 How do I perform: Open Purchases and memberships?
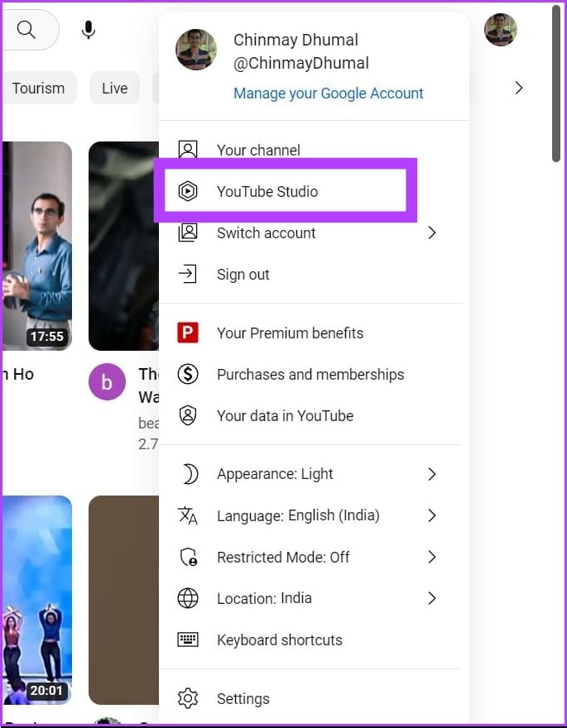point(310,374)
